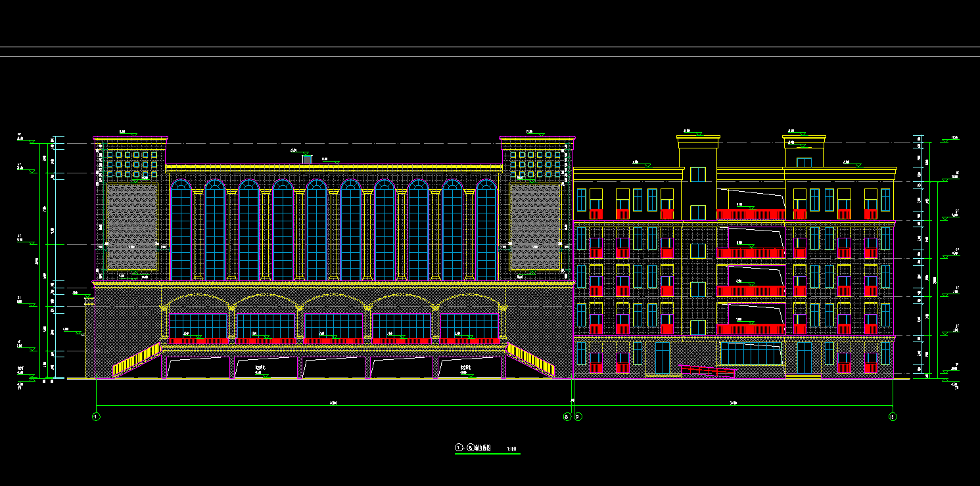Screen dimensions: 980x486
Task: Select the axis bubble numbered 9
Action: [x=578, y=416]
